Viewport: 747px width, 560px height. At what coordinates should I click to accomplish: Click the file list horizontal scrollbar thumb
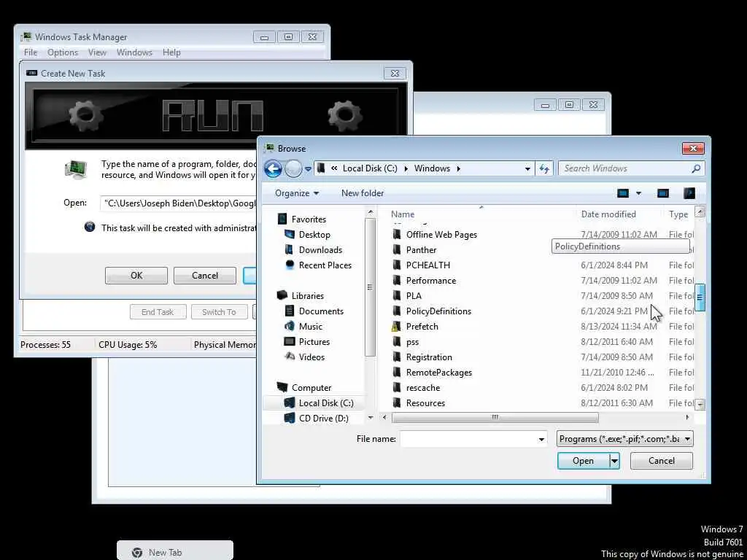tap(495, 418)
